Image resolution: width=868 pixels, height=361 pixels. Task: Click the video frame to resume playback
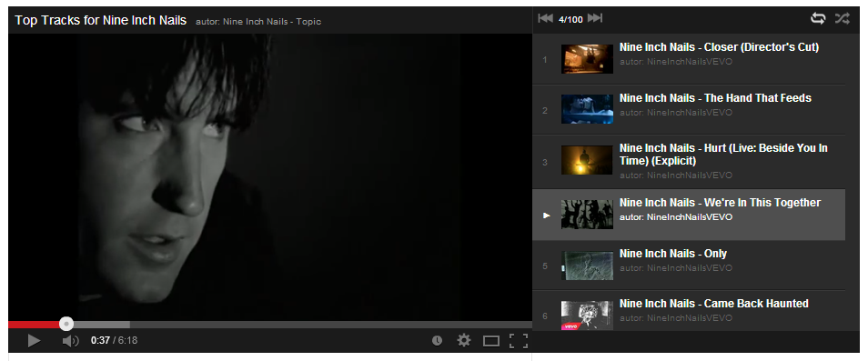270,177
